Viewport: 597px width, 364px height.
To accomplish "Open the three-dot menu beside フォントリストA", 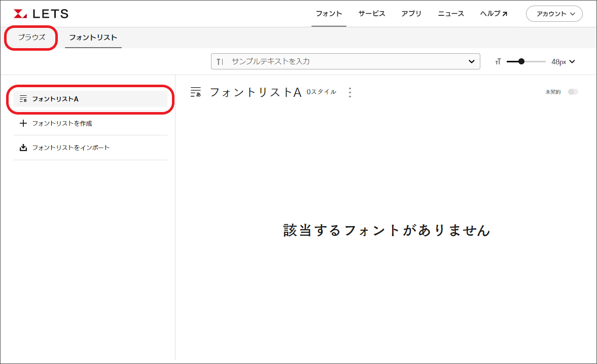I will point(349,92).
